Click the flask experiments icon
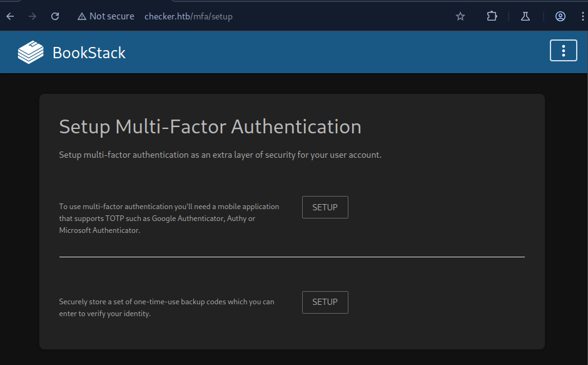588x365 pixels. tap(526, 16)
